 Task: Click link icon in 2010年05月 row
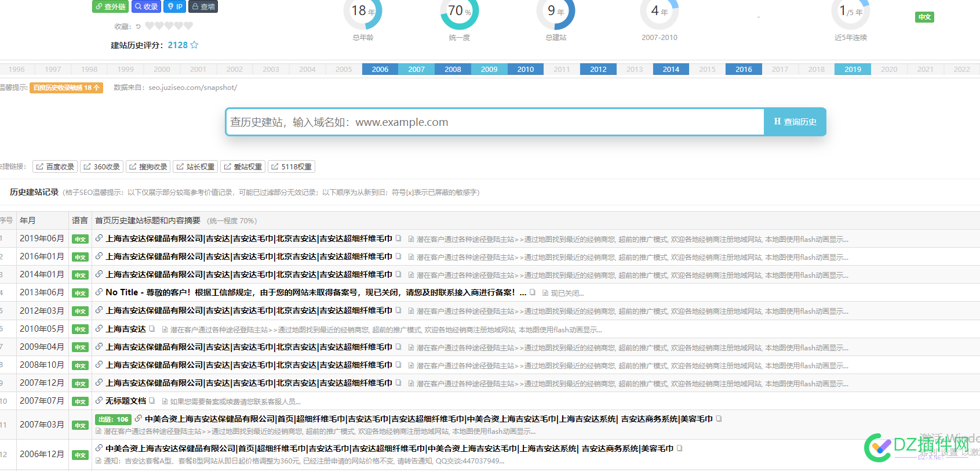(x=99, y=329)
